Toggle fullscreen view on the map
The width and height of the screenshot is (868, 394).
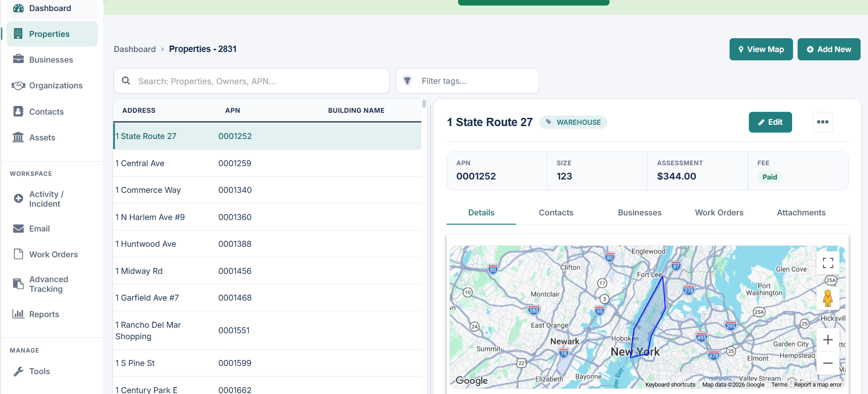tap(828, 263)
